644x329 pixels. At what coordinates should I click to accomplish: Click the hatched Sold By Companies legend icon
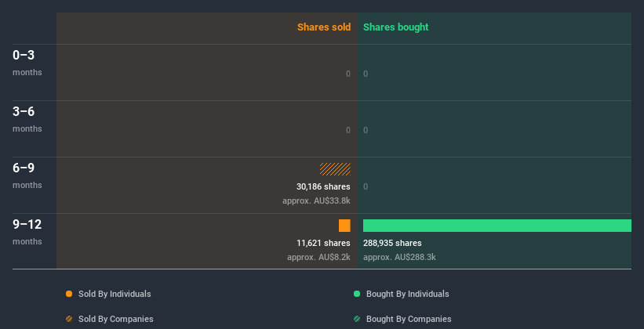point(69,319)
